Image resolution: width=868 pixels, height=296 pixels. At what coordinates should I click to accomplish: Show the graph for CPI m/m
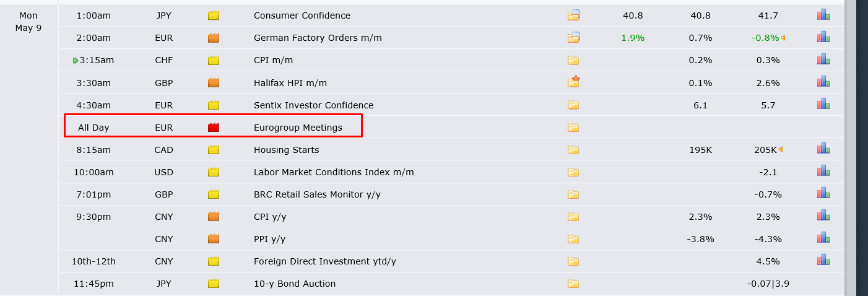pyautogui.click(x=823, y=60)
